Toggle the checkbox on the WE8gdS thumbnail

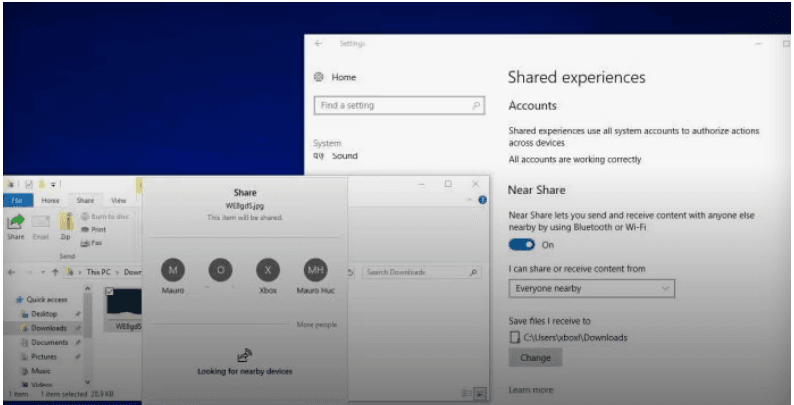109,291
